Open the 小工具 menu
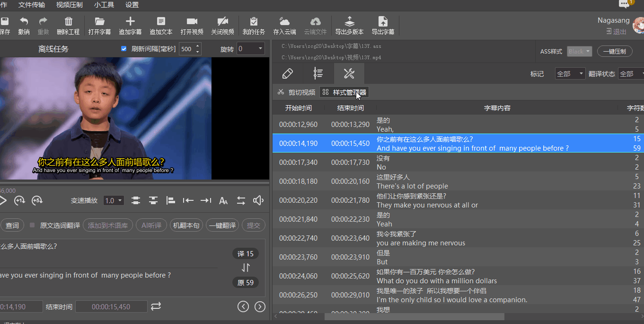The height and width of the screenshot is (324, 644). point(104,5)
